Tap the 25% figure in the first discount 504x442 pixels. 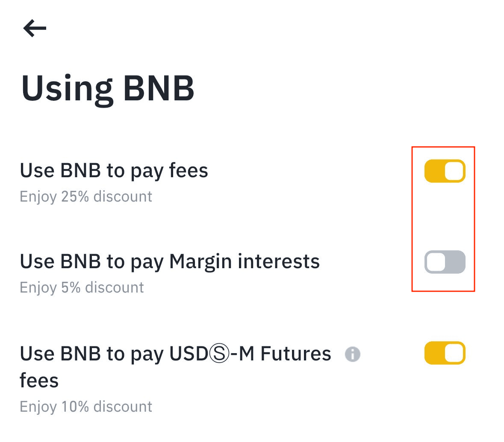click(75, 196)
